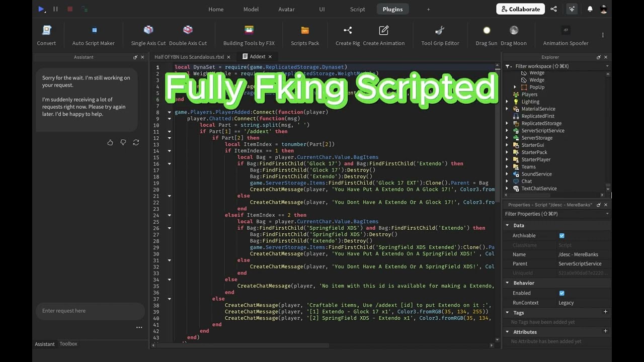This screenshot has width=644, height=362.
Task: Click the Collaborate button
Action: (x=521, y=9)
